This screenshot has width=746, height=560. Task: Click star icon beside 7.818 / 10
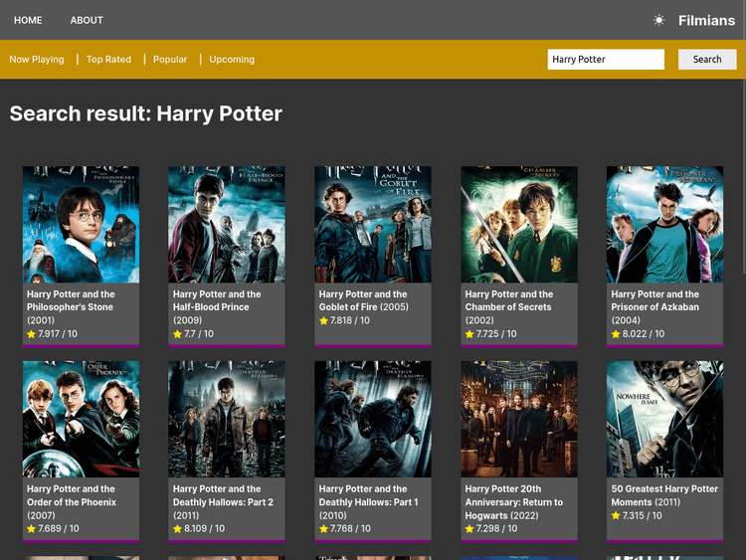tap(323, 320)
